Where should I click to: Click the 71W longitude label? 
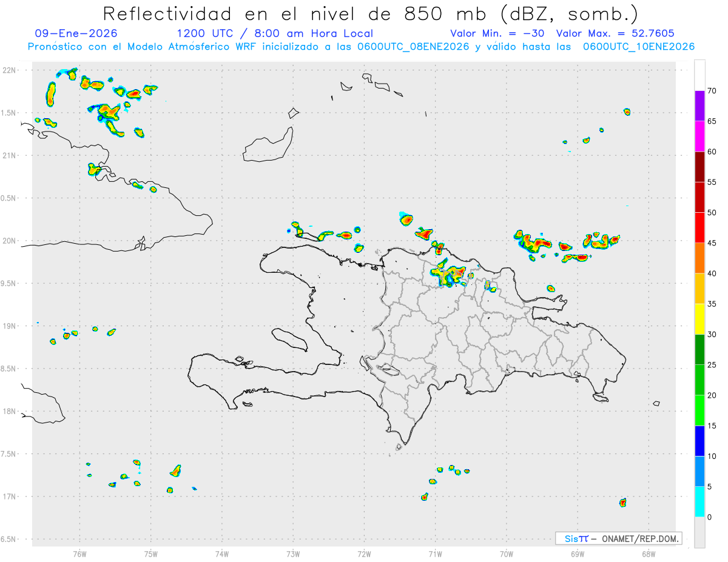pyautogui.click(x=435, y=553)
